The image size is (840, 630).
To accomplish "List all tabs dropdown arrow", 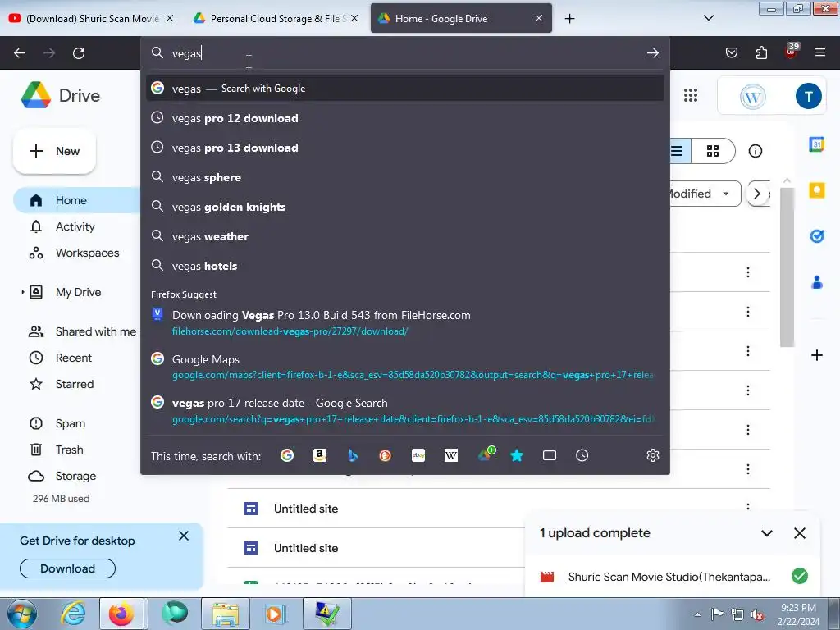I will 708,18.
